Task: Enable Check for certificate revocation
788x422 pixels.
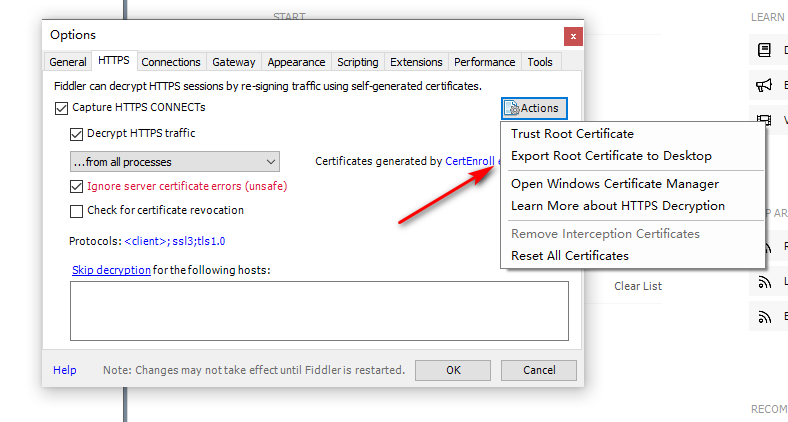Action: pyautogui.click(x=76, y=211)
